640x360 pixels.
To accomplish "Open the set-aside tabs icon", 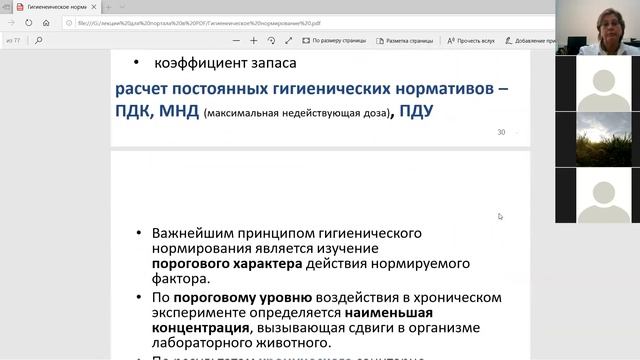I will coord(6,7).
